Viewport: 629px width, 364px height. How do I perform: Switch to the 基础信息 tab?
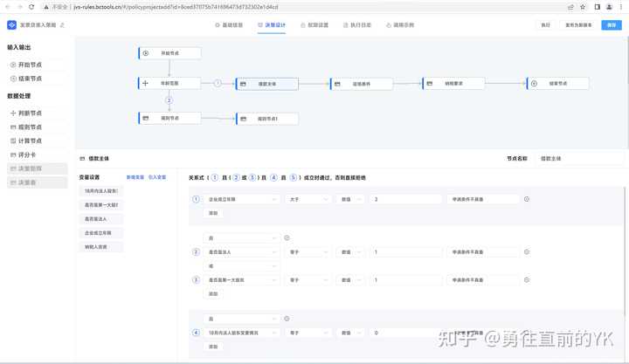click(229, 24)
